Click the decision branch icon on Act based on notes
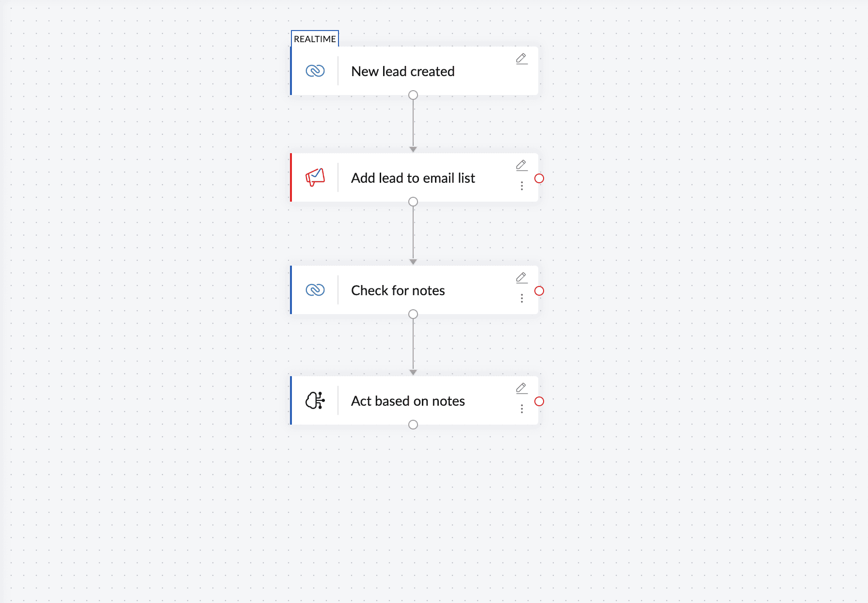The image size is (868, 603). (315, 401)
